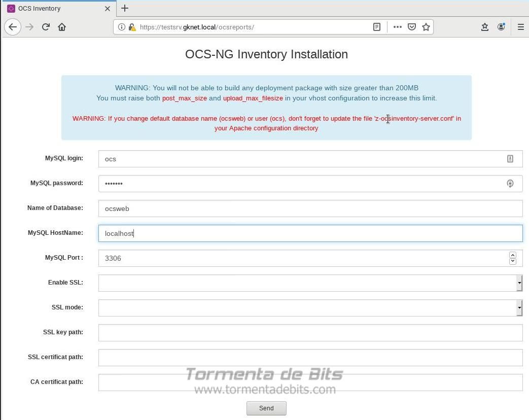Toggle reader view icon in address bar

coord(377,27)
